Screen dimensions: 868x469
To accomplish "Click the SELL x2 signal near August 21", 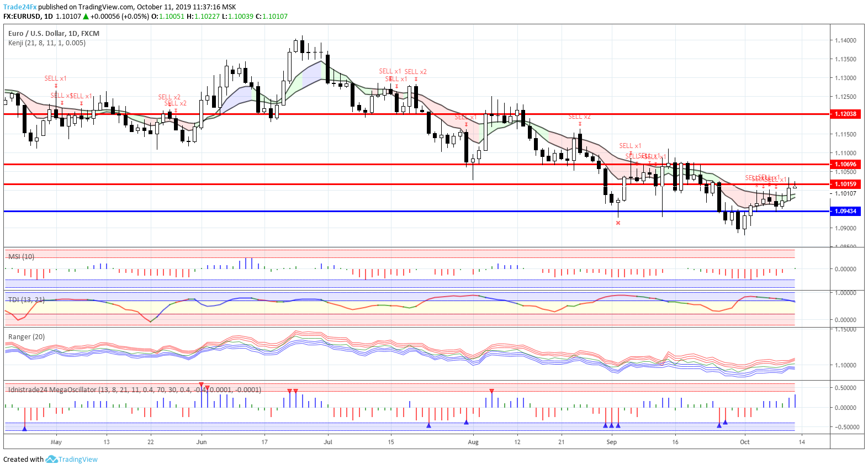I will click(x=580, y=117).
